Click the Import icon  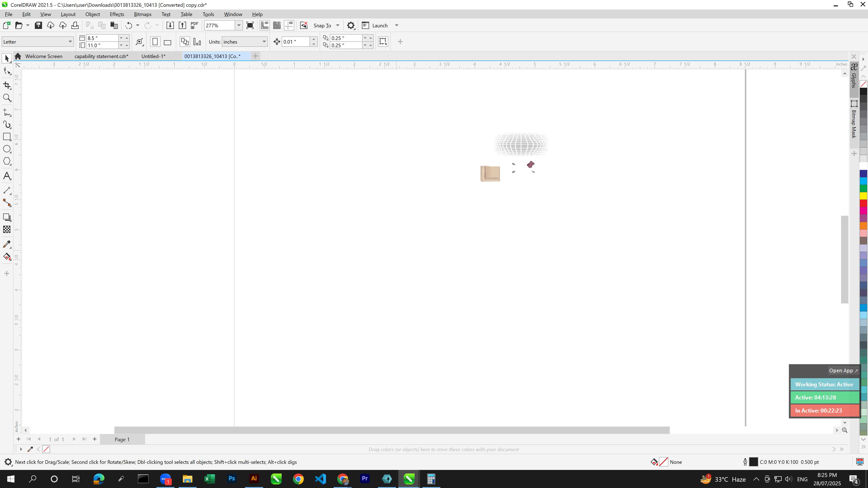tap(170, 25)
